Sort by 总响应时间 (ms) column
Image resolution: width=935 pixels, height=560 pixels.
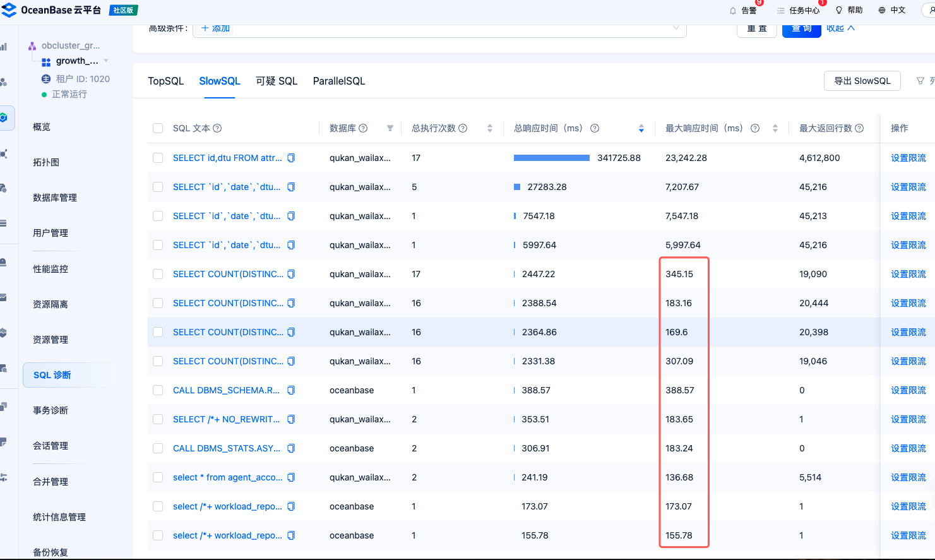641,128
